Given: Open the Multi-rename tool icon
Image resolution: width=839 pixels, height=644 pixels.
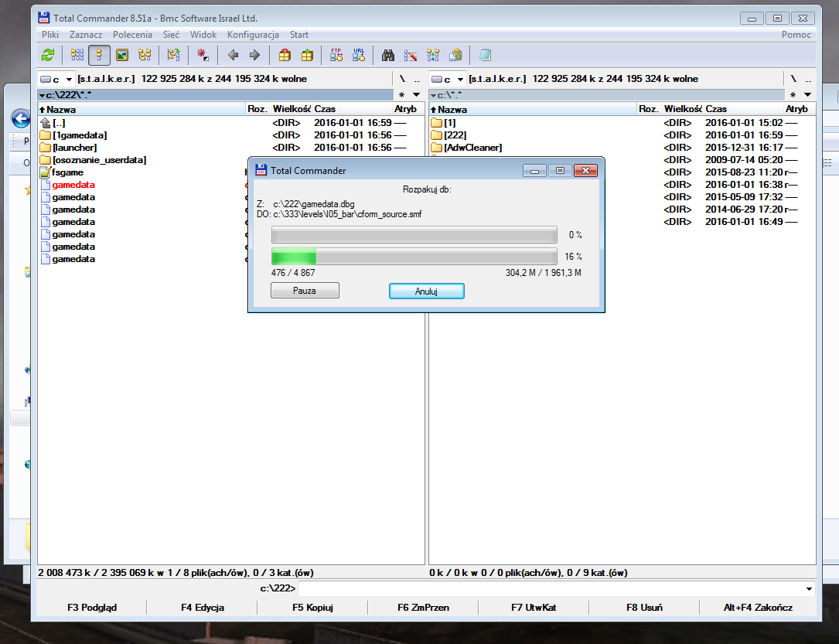Looking at the screenshot, I should tap(411, 55).
